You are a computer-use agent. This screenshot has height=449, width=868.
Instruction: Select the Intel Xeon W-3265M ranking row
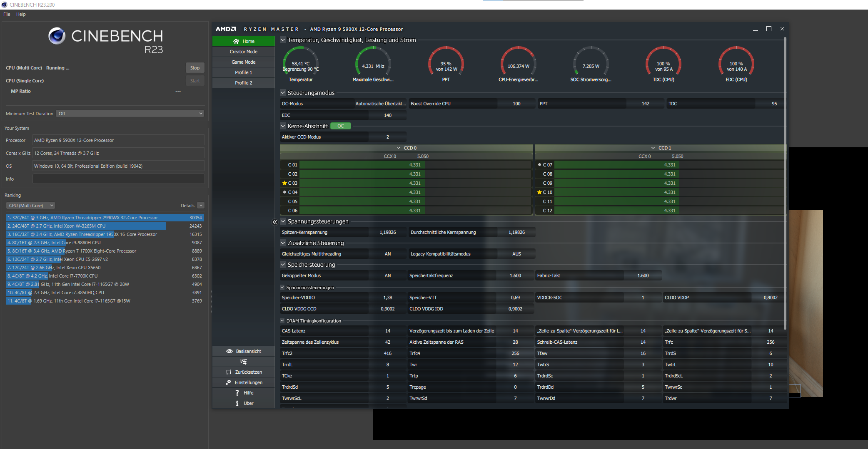coord(105,226)
